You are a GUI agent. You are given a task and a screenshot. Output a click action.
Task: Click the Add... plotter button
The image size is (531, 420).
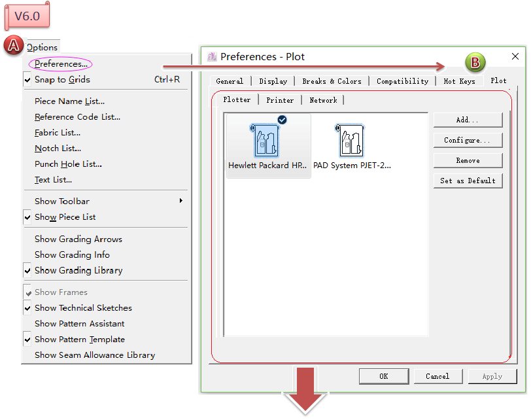click(x=467, y=120)
